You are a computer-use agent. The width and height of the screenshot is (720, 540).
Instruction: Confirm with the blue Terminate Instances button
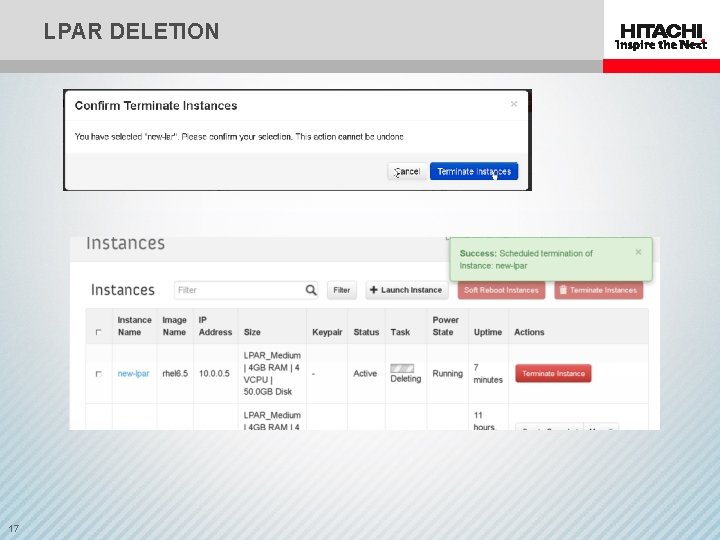tap(474, 171)
